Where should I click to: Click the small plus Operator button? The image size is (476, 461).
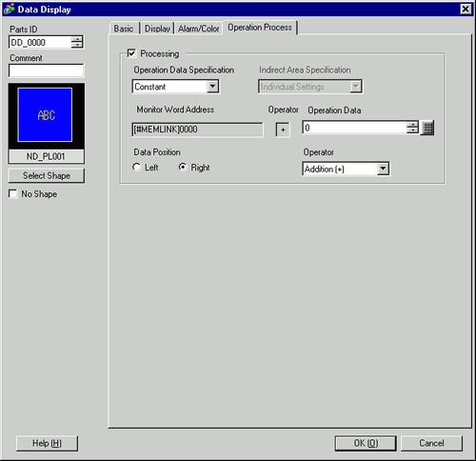tap(283, 130)
